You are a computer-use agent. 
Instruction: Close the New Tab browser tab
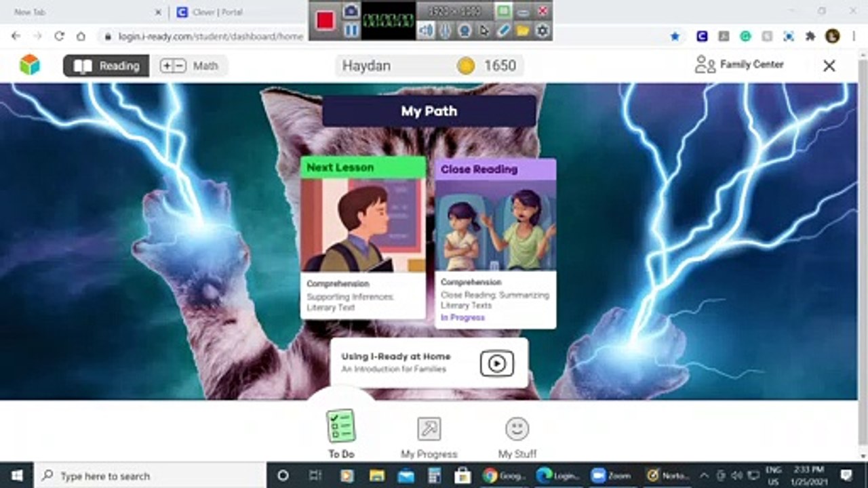(158, 12)
